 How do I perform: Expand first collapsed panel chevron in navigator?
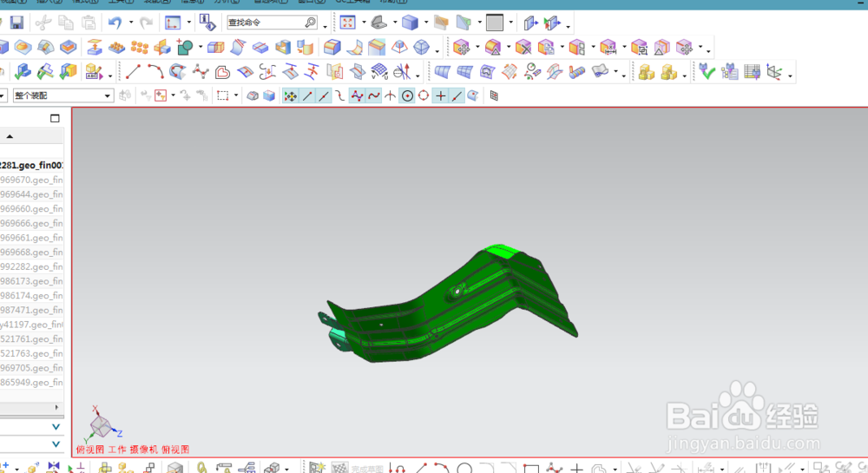tap(56, 426)
